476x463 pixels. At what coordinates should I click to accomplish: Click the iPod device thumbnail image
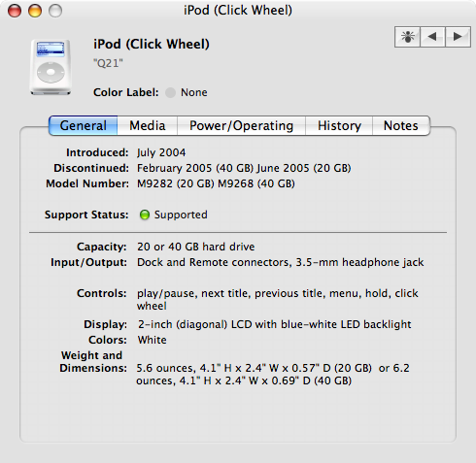coord(51,67)
